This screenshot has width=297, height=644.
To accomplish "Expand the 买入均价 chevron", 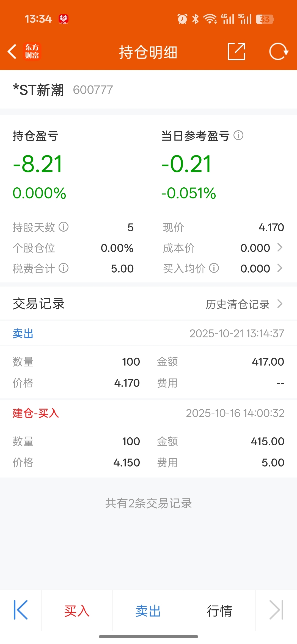I will (280, 268).
